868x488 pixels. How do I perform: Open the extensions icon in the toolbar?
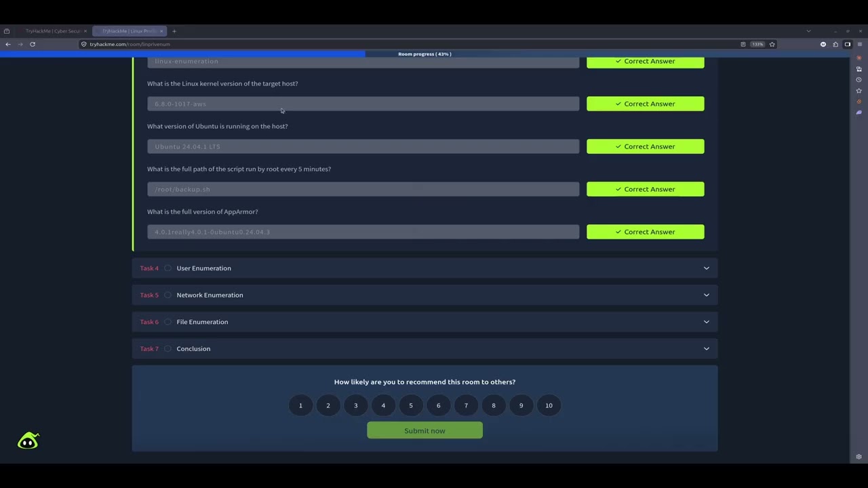tap(835, 44)
